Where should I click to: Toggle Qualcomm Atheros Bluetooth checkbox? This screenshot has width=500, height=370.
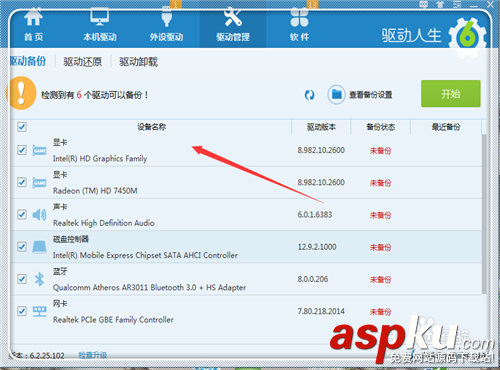[22, 279]
